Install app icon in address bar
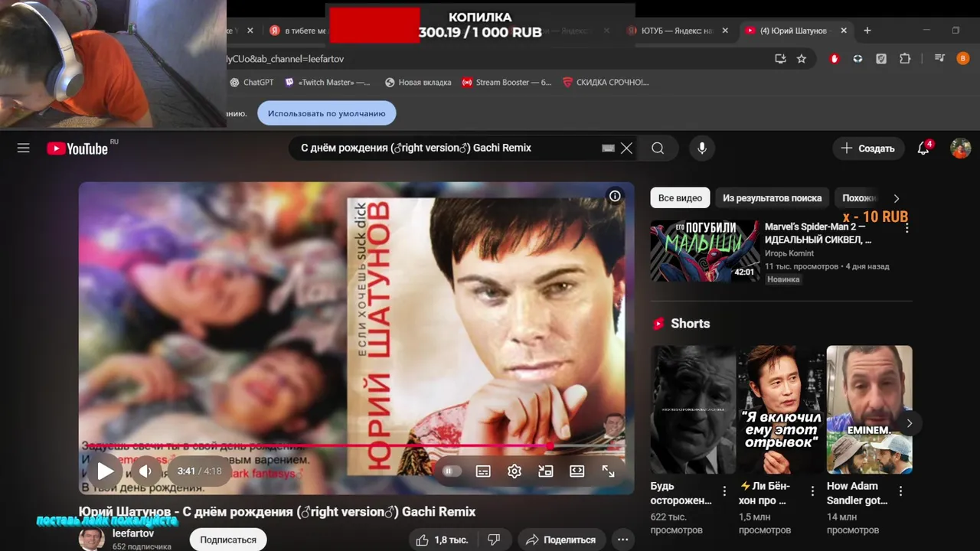The height and width of the screenshot is (551, 980). click(x=780, y=59)
